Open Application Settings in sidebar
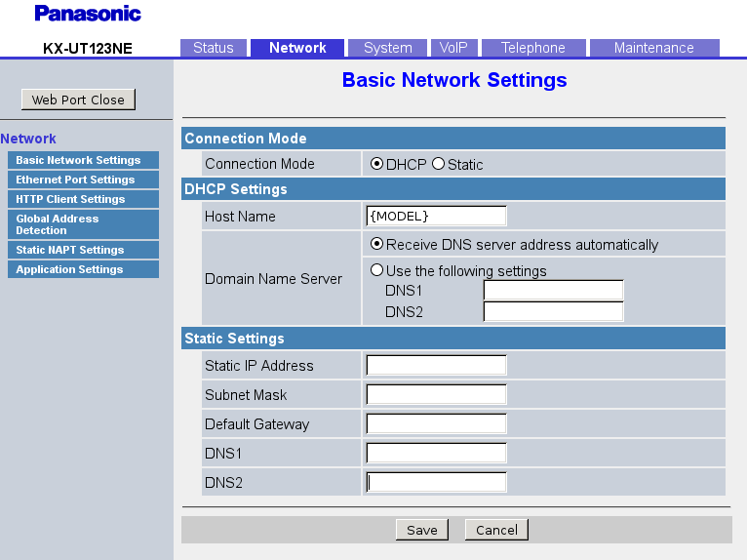 pyautogui.click(x=83, y=269)
